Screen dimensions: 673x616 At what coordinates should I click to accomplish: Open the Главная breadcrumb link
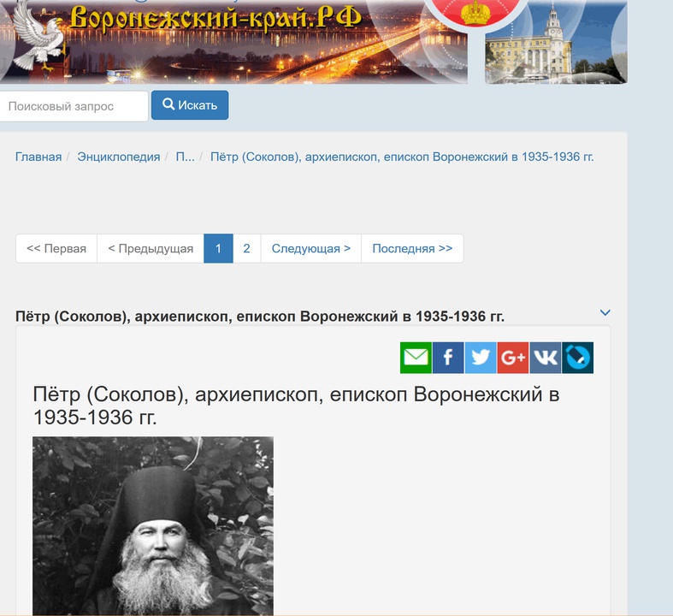[x=38, y=157]
